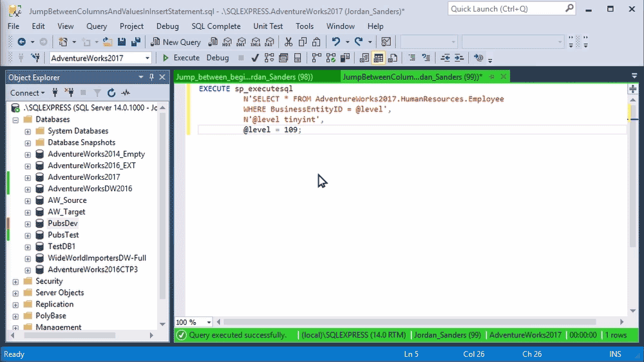This screenshot has height=362, width=644.
Task: Click the navigate backward arrow icon
Action: 21,42
